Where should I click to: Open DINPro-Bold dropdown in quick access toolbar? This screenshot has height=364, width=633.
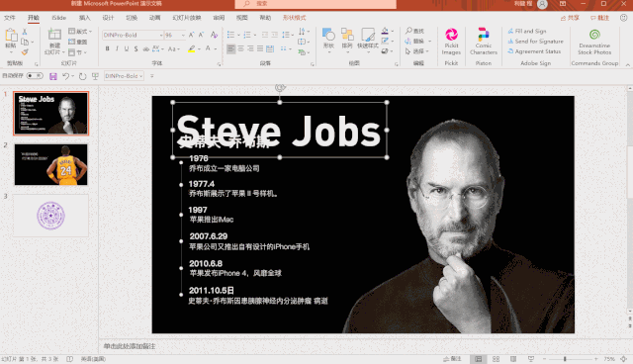point(141,76)
